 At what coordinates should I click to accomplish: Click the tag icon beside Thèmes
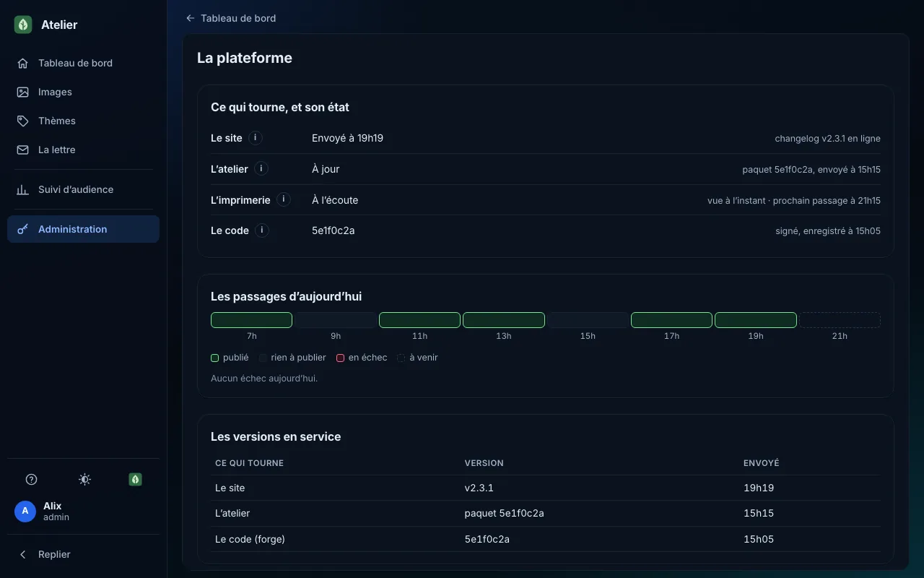[23, 121]
